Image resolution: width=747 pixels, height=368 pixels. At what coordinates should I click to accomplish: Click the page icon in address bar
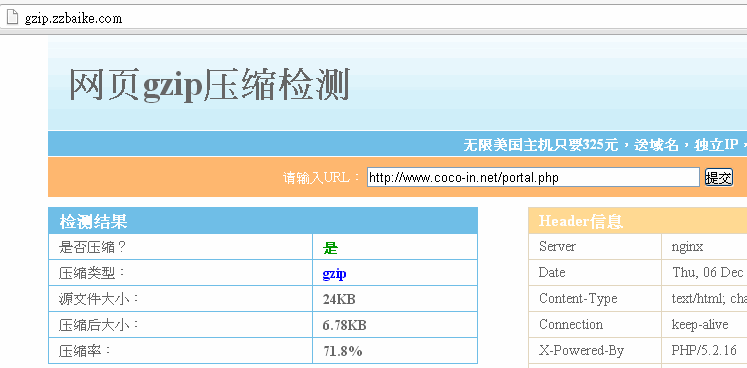click(12, 18)
